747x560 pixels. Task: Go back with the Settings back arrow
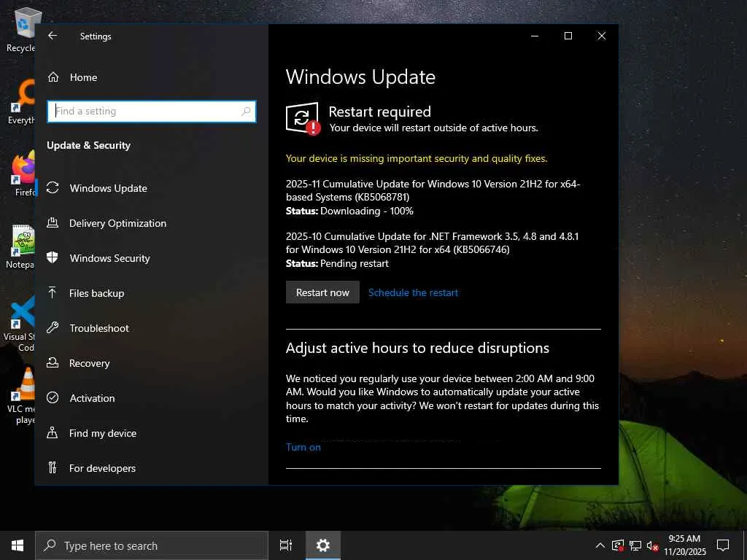[53, 36]
